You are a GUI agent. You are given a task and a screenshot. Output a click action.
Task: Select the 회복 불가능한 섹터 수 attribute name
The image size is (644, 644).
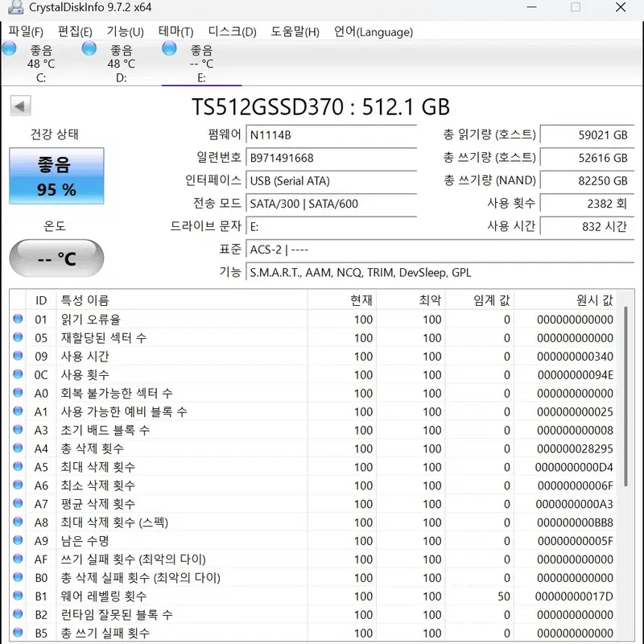pos(117,393)
